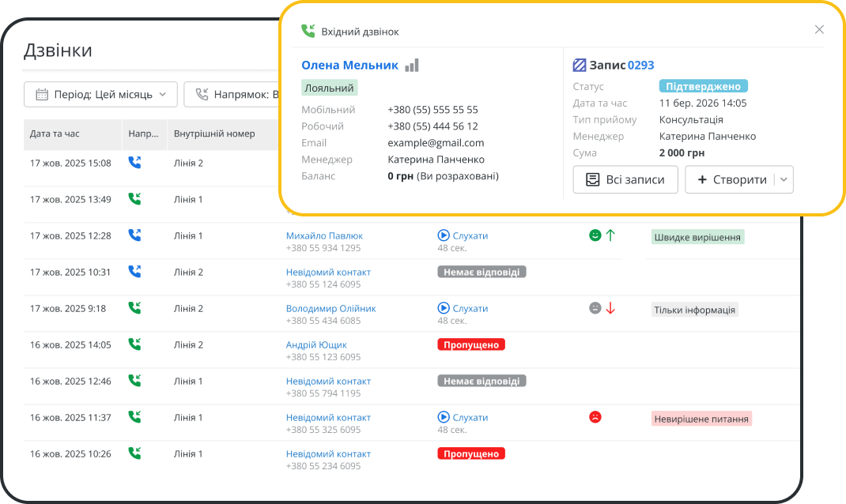The image size is (846, 504).
Task: Click phone number +380 55 934 1295
Action: coord(323,248)
